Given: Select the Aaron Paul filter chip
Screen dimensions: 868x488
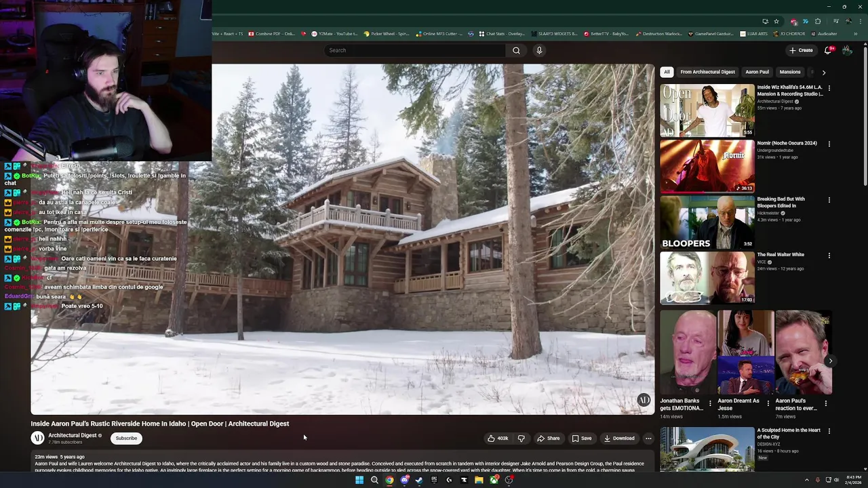Looking at the screenshot, I should pos(757,72).
